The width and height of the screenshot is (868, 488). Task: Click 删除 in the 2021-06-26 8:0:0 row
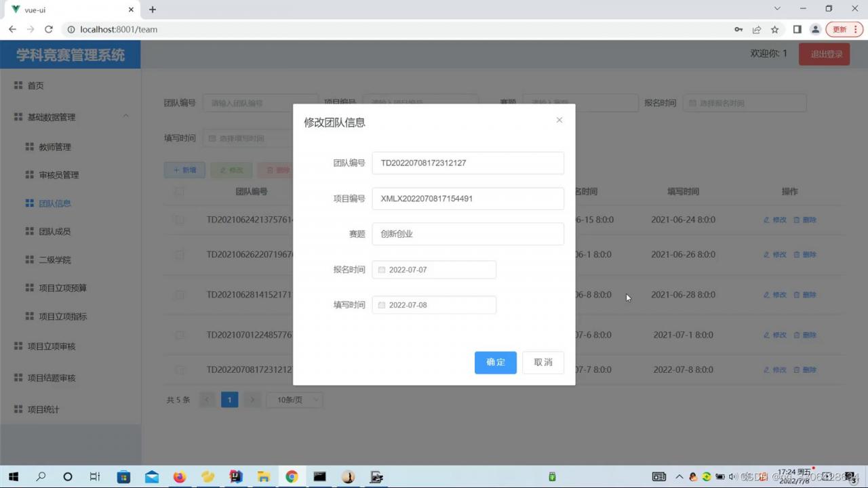[805, 255]
